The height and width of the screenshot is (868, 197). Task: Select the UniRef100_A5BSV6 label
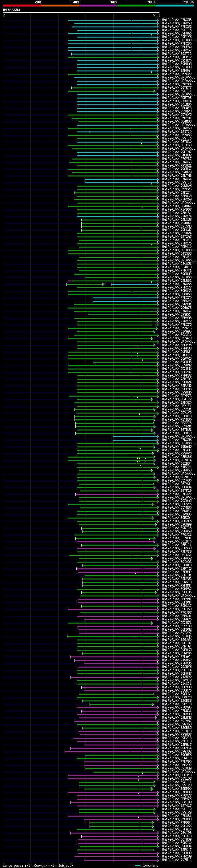click(177, 301)
